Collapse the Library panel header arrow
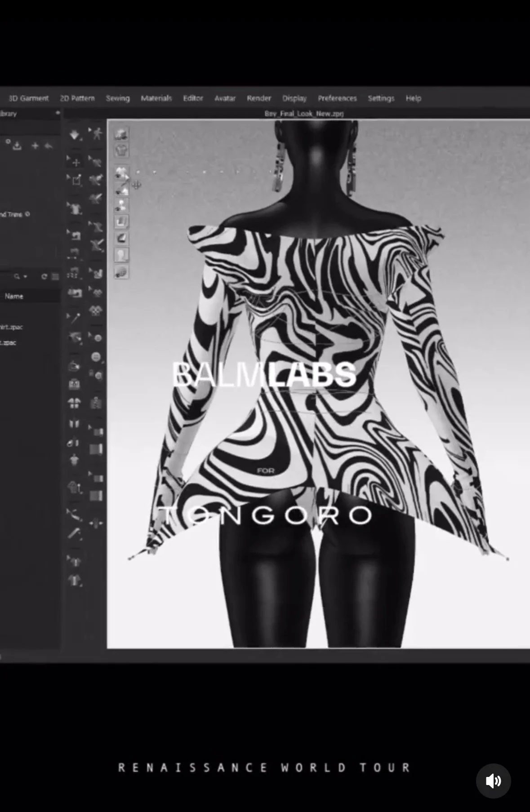The height and width of the screenshot is (812, 530). (58, 113)
